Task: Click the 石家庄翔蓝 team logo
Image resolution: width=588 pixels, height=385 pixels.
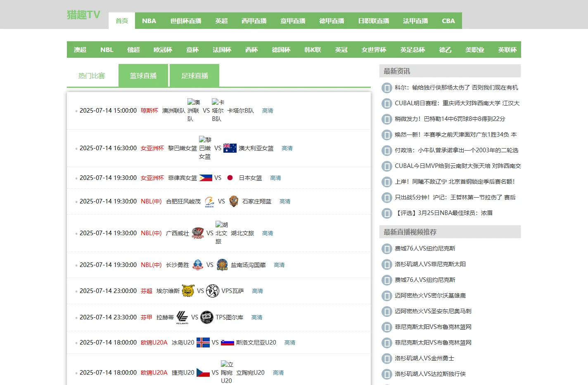Action: 234,201
